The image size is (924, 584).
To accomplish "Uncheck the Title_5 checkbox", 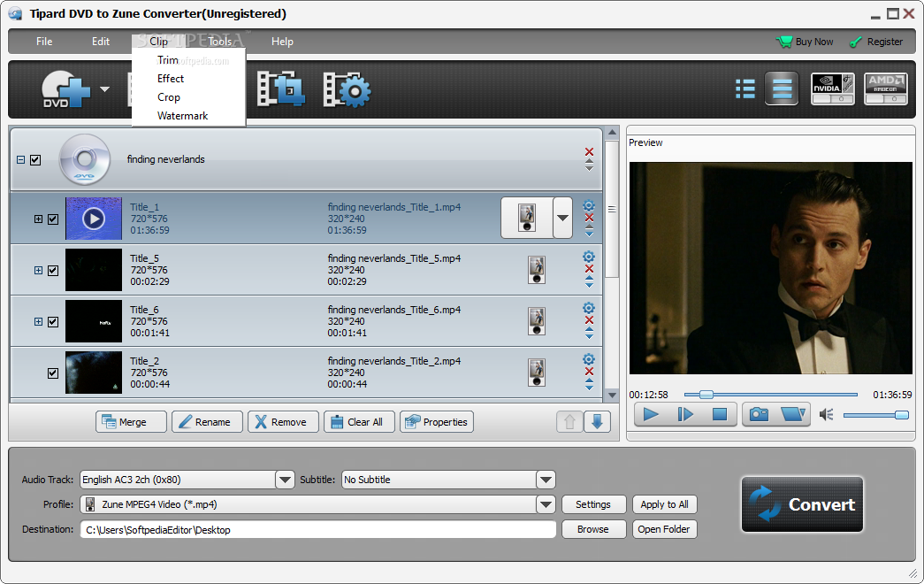I will coord(53,270).
